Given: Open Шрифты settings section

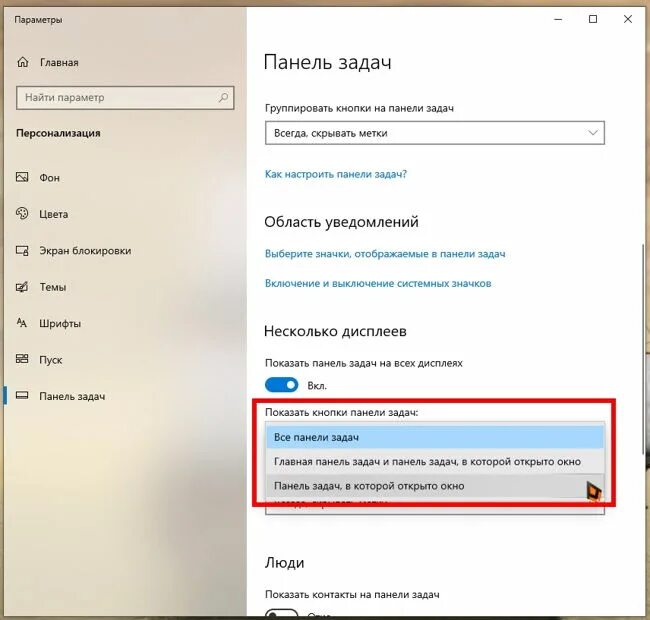Looking at the screenshot, I should point(60,324).
